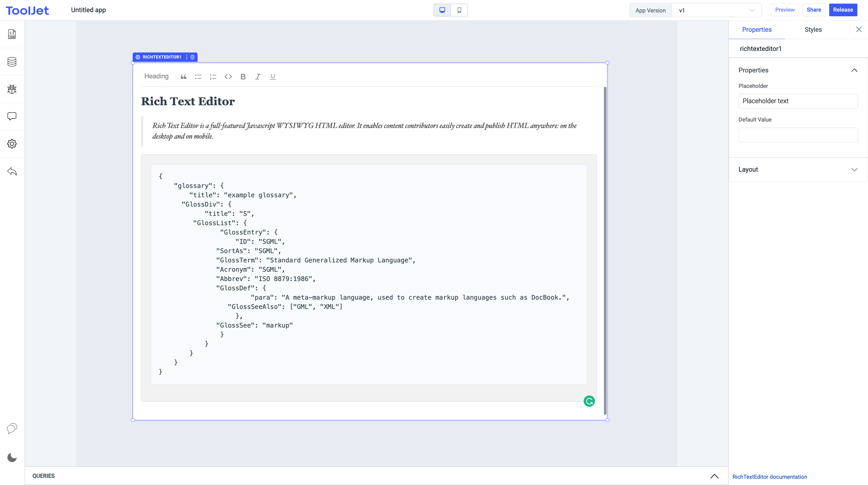
Task: Open the datasources database icon
Action: (x=12, y=62)
